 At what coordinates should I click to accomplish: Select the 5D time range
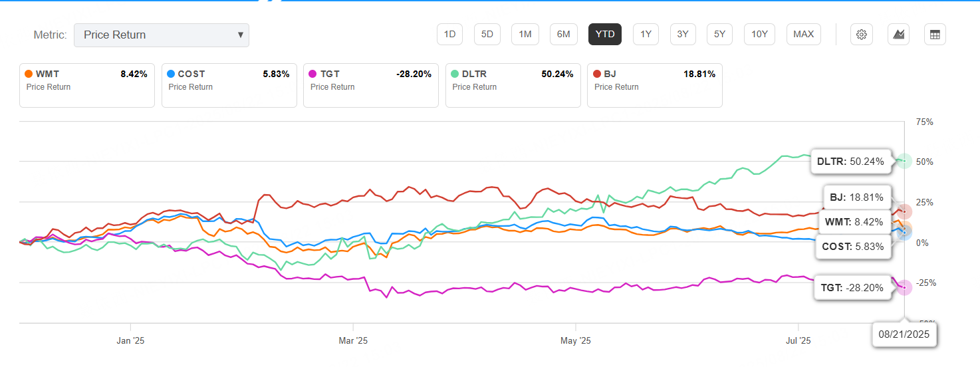coord(487,35)
